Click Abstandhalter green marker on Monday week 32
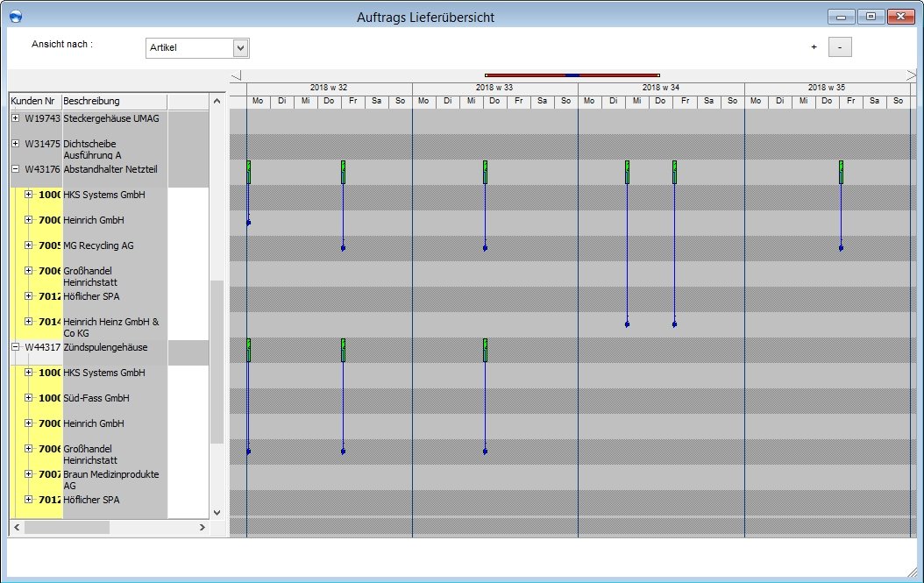 [249, 172]
